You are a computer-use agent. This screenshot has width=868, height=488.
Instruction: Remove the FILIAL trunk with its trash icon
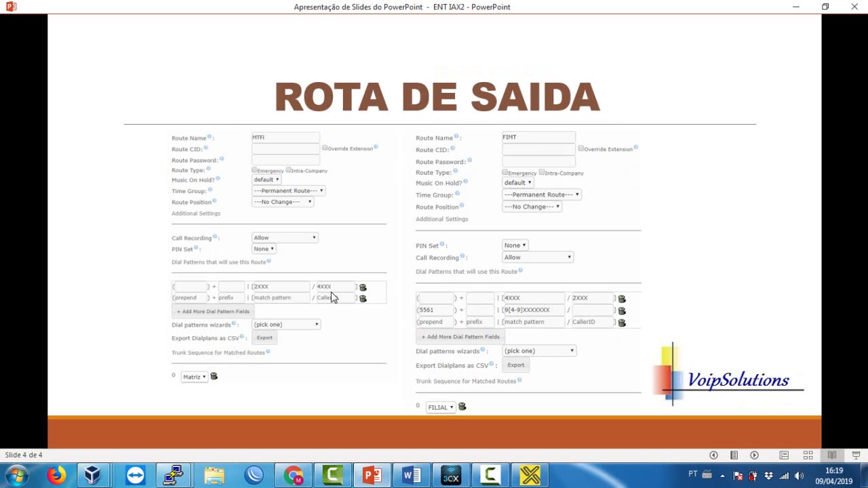(x=462, y=407)
